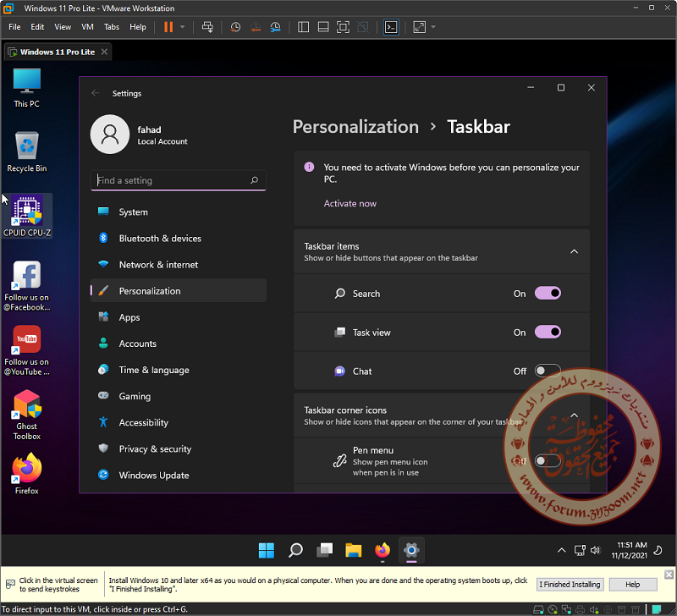Viewport: 677px width, 616px height.
Task: Open Search from the guest taskbar
Action: point(295,550)
